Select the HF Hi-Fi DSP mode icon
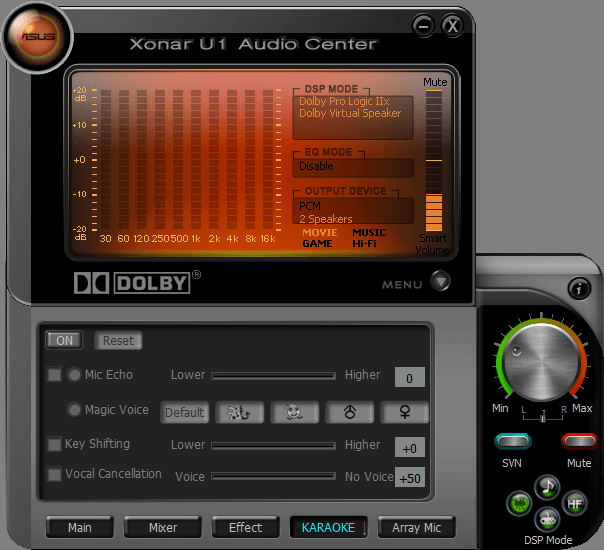This screenshot has width=604, height=550. 575,503
